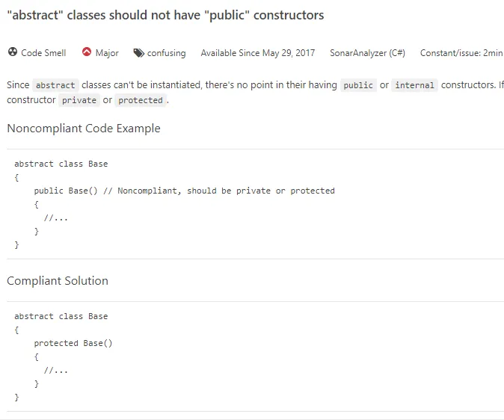Click the Code Smell radiation icon
Screen dimensions: 504x420
coord(12,53)
